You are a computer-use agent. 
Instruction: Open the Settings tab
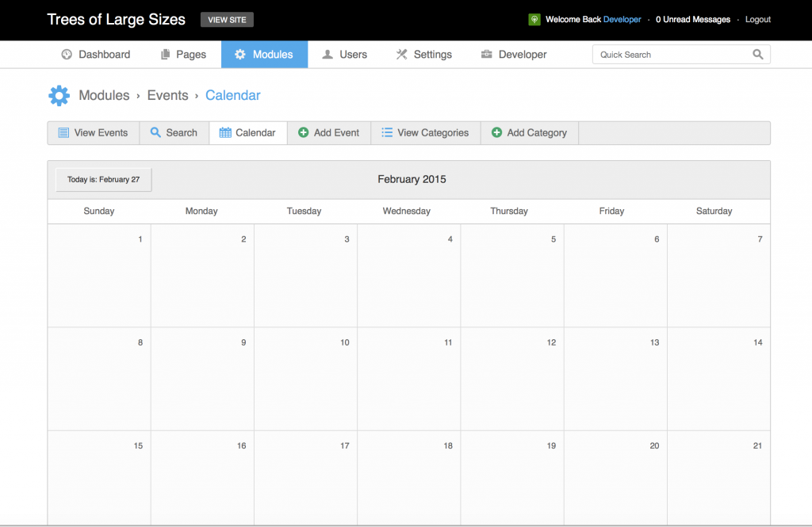[423, 55]
